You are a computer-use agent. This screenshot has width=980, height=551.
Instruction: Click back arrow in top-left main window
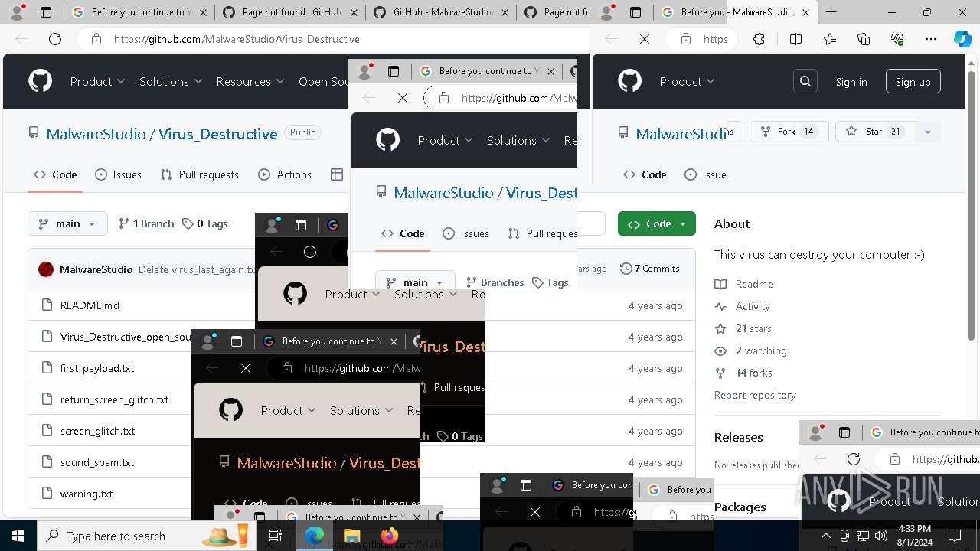[x=21, y=39]
